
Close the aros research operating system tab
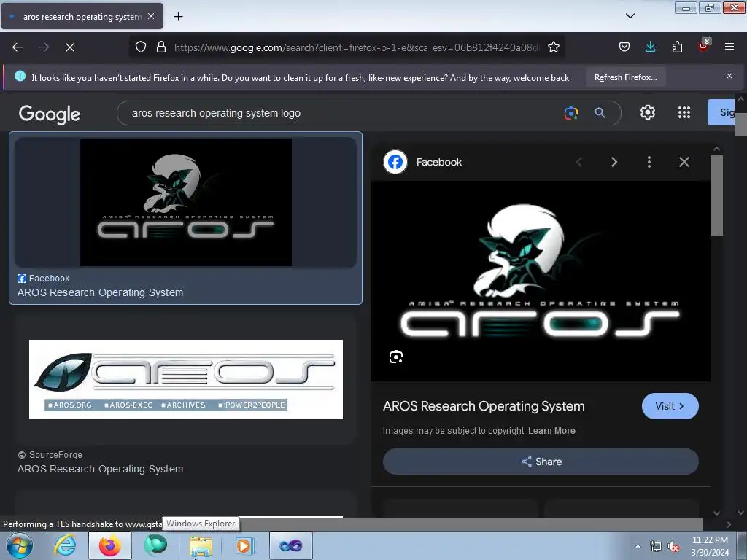click(x=151, y=16)
